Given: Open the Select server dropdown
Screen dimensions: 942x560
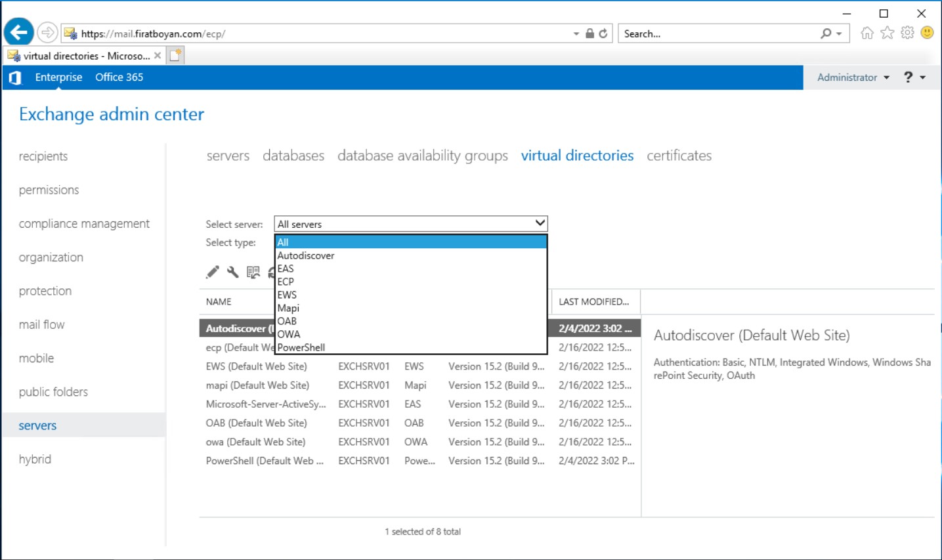Looking at the screenshot, I should click(x=411, y=224).
